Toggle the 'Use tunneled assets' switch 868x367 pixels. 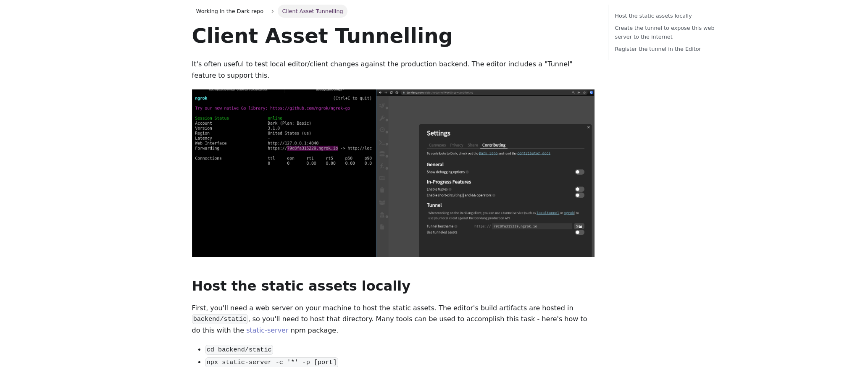point(580,232)
